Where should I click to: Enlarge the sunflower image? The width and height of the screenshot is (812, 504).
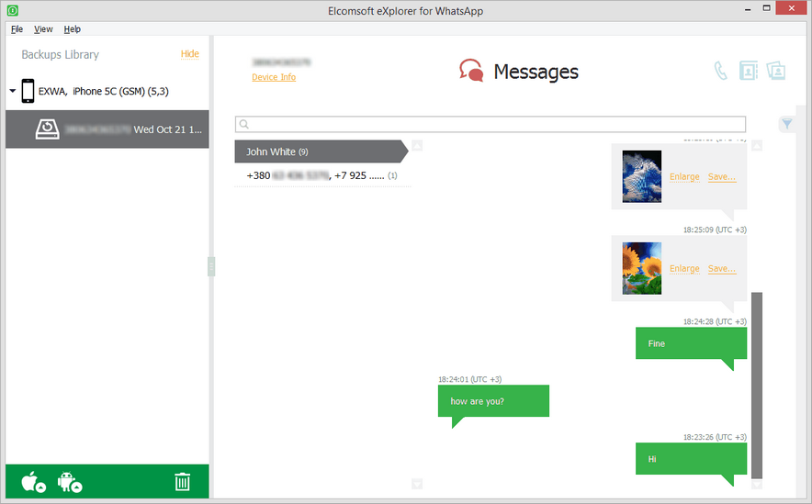pyautogui.click(x=684, y=269)
